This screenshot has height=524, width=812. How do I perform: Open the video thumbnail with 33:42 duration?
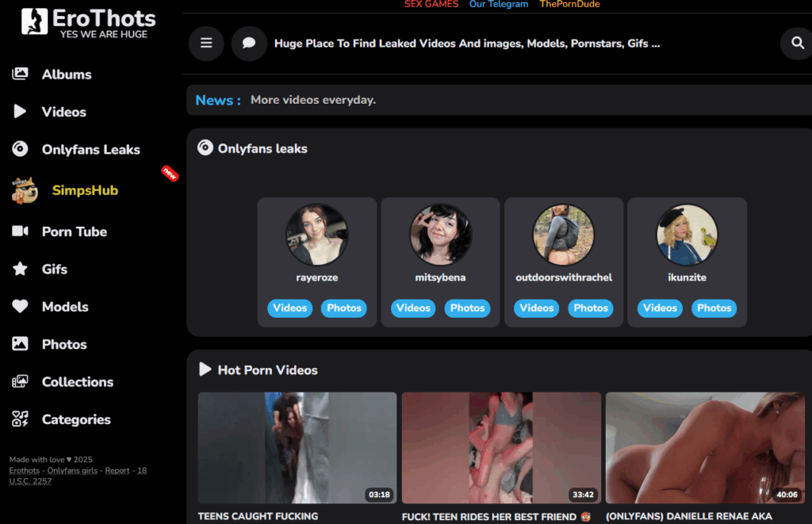point(501,448)
